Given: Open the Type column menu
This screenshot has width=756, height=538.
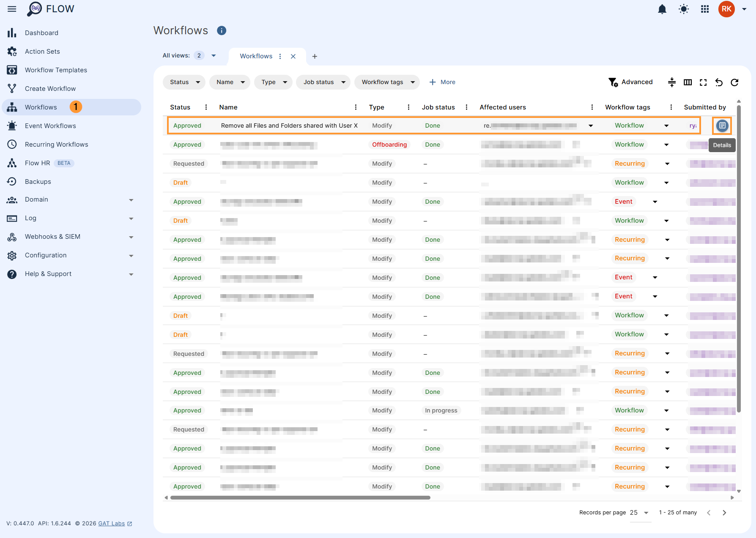Looking at the screenshot, I should pos(408,107).
